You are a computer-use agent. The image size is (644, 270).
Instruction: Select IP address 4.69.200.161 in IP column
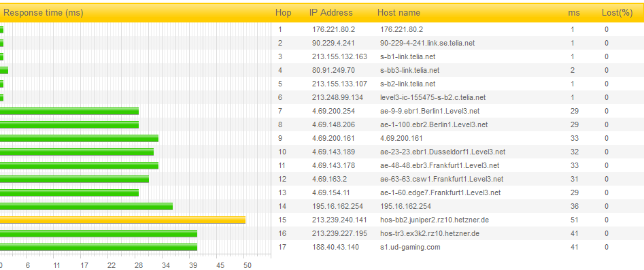coord(333,139)
